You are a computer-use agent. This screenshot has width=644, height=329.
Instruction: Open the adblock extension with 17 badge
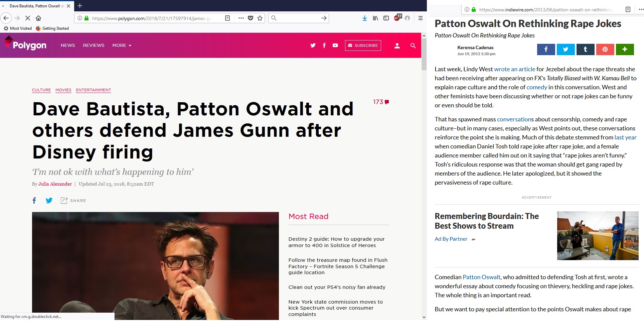pos(397,18)
